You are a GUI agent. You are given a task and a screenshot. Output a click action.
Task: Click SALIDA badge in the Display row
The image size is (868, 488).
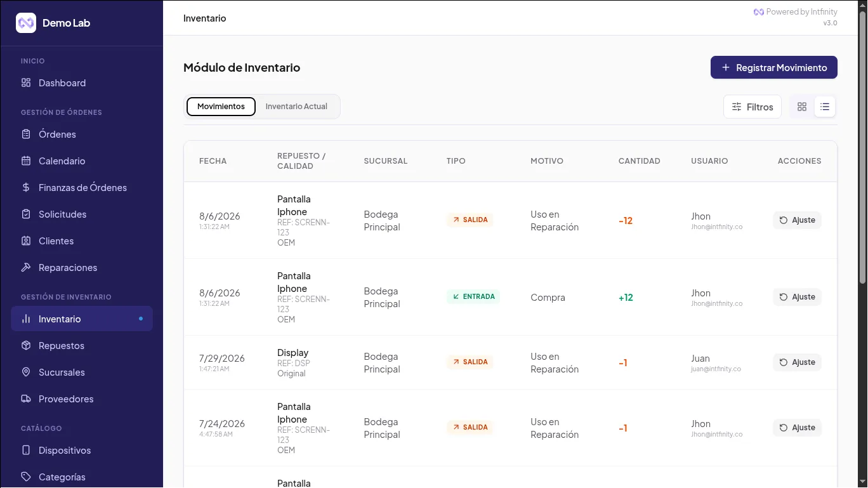[x=470, y=362]
